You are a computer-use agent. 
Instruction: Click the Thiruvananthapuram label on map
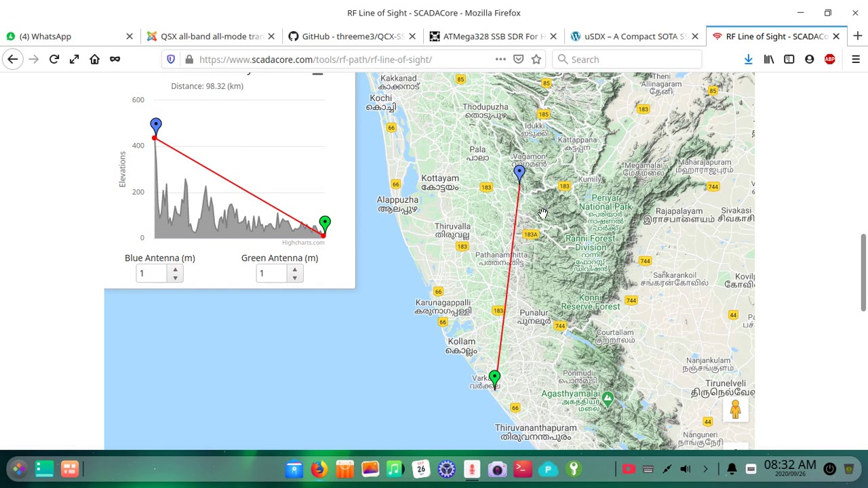536,432
